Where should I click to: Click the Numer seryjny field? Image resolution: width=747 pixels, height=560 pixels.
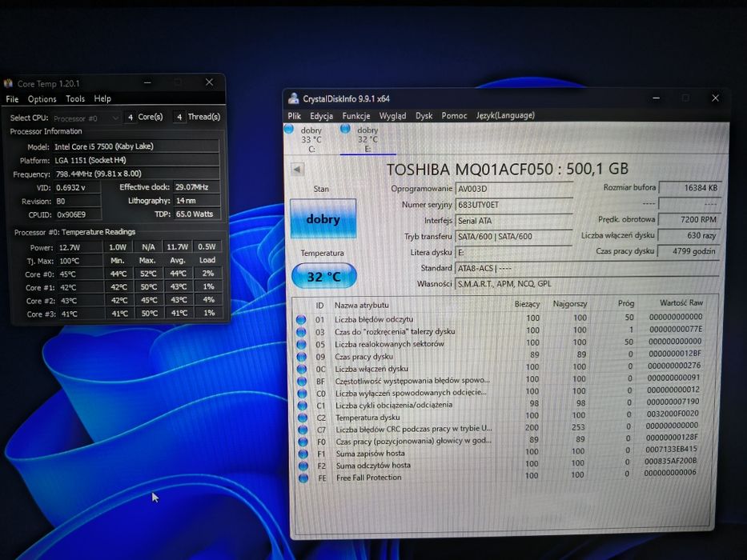[513, 205]
